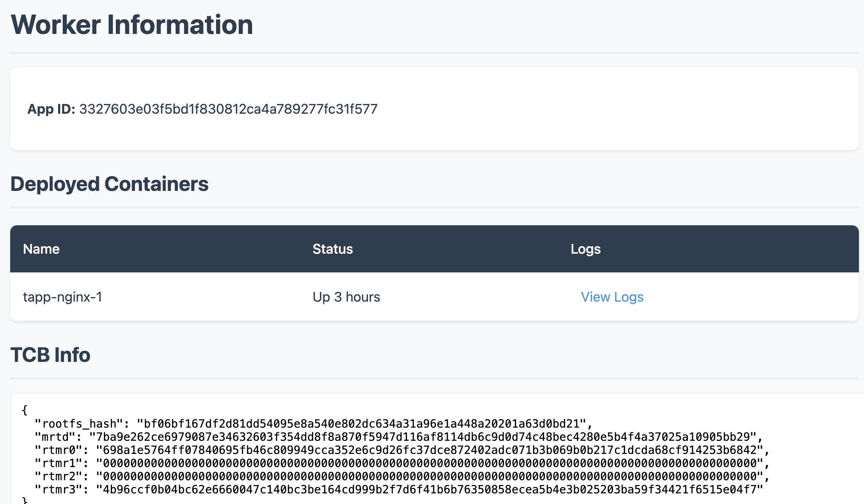Select the tapp-nginx-1 container name
This screenshot has height=504, width=864.
click(63, 297)
